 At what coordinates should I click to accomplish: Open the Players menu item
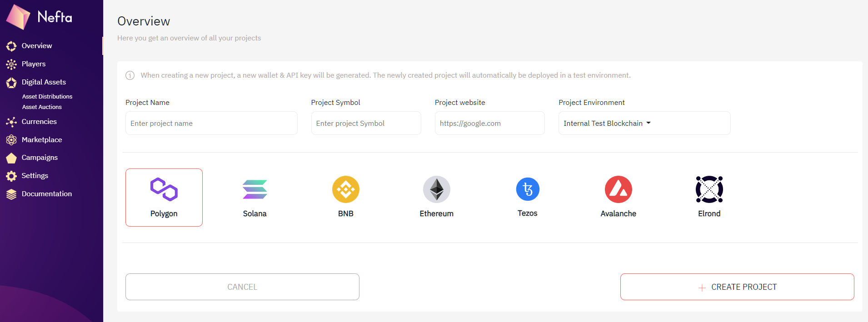[x=34, y=64]
